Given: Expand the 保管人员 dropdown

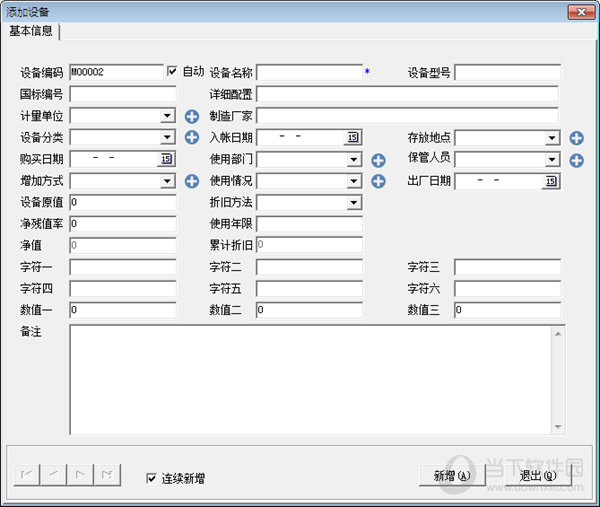Looking at the screenshot, I should pos(552,159).
